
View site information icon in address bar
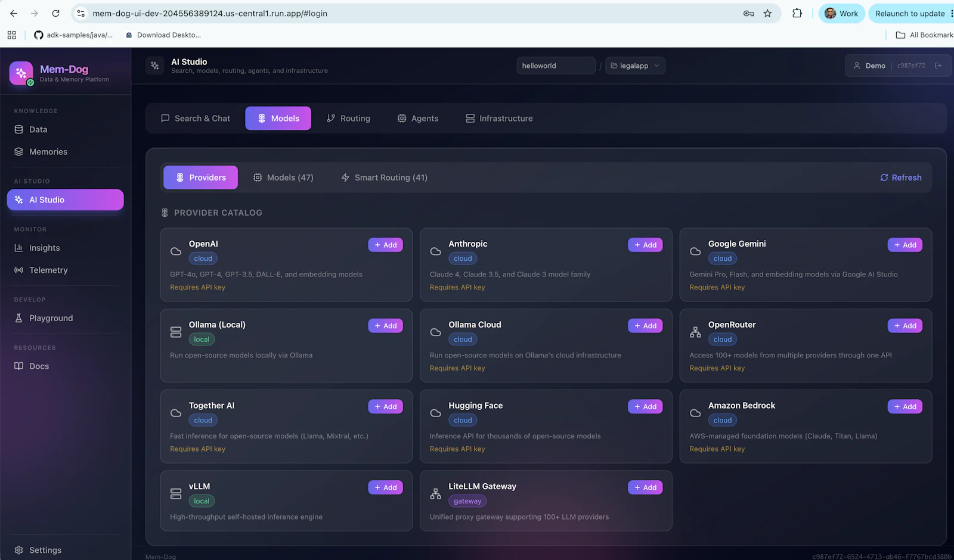tap(81, 13)
